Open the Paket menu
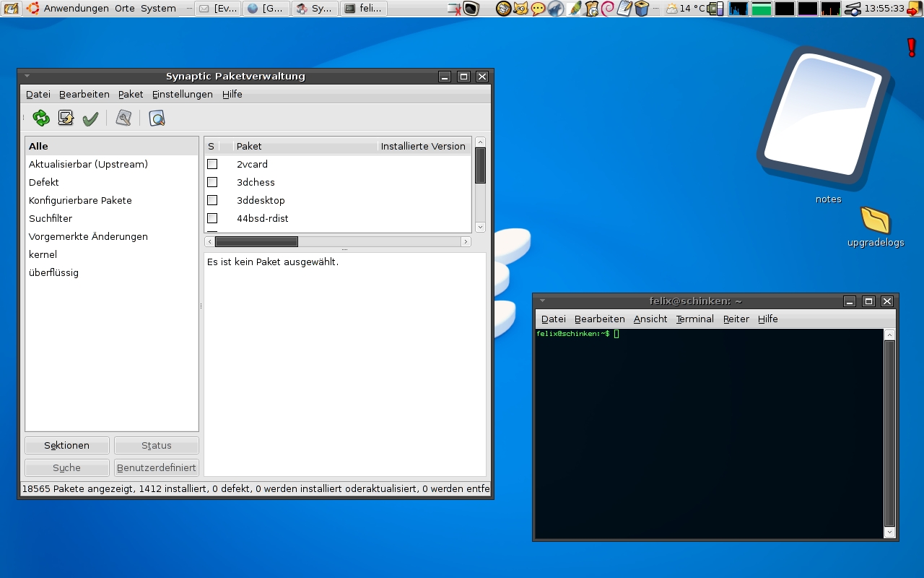 click(x=131, y=94)
